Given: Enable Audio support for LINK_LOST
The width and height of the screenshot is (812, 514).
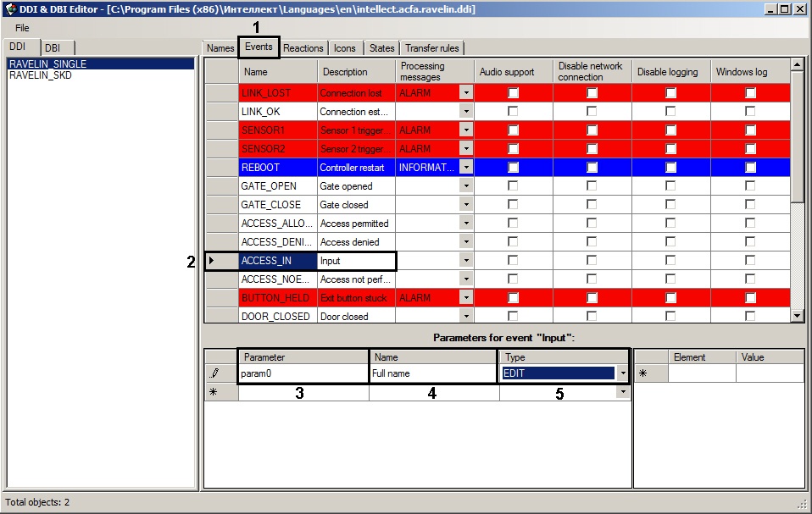Looking at the screenshot, I should [513, 93].
